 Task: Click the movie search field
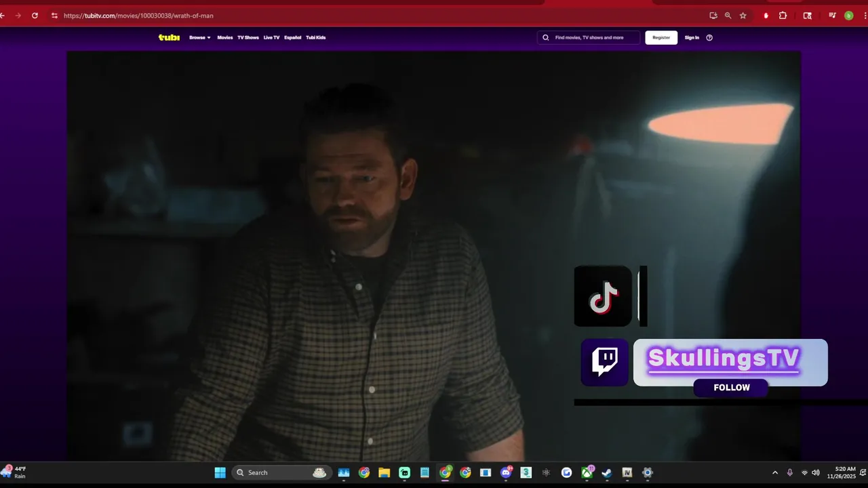pyautogui.click(x=589, y=37)
